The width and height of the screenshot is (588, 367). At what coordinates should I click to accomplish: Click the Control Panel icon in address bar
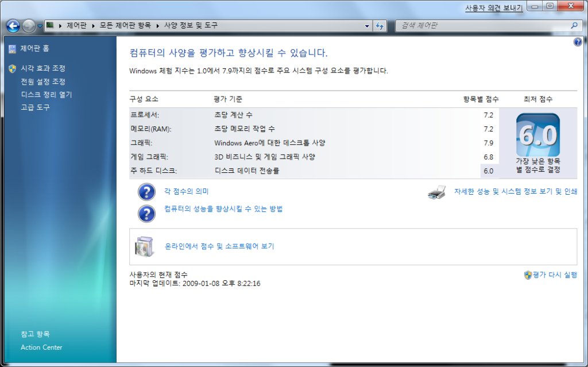(x=50, y=25)
